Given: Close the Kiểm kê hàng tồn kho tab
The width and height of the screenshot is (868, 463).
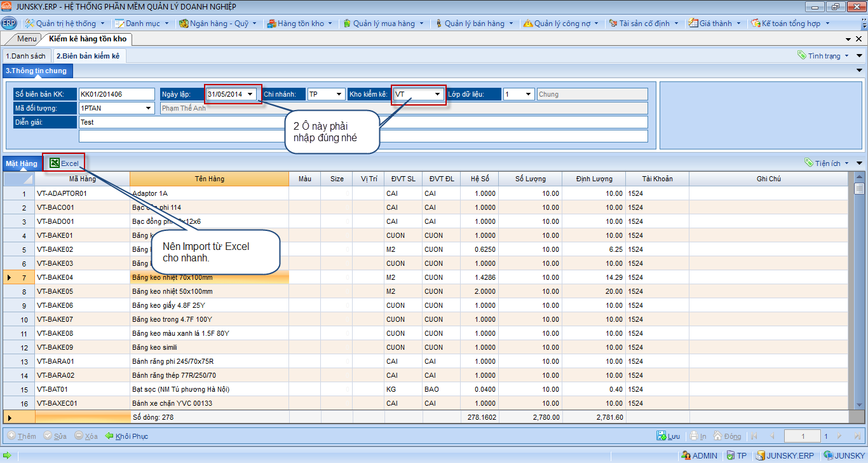Looking at the screenshot, I should [x=859, y=39].
